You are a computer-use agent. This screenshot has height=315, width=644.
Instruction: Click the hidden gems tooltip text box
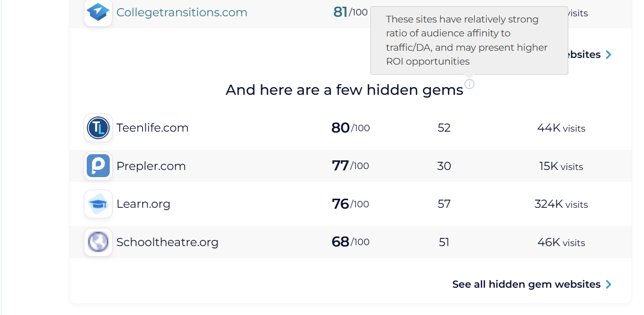pyautogui.click(x=469, y=41)
